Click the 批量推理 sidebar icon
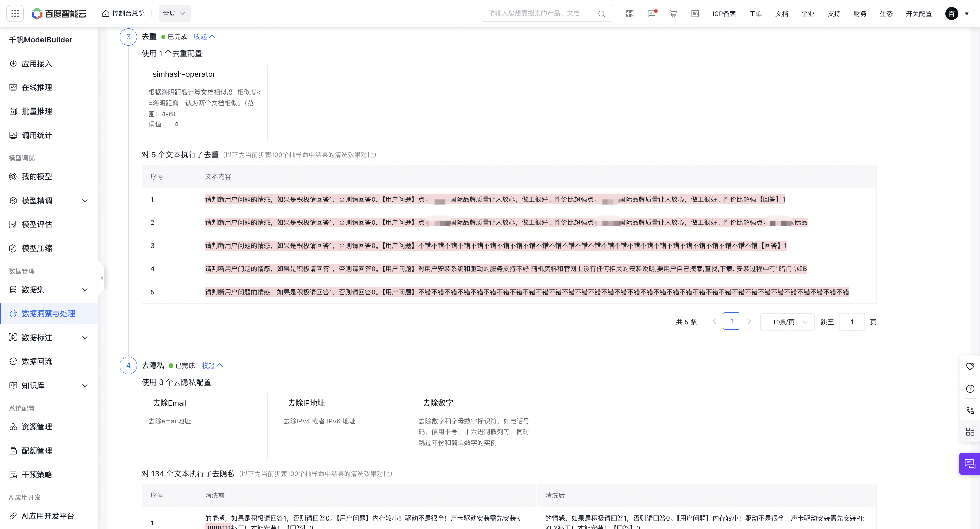This screenshot has height=529, width=980. coord(13,112)
